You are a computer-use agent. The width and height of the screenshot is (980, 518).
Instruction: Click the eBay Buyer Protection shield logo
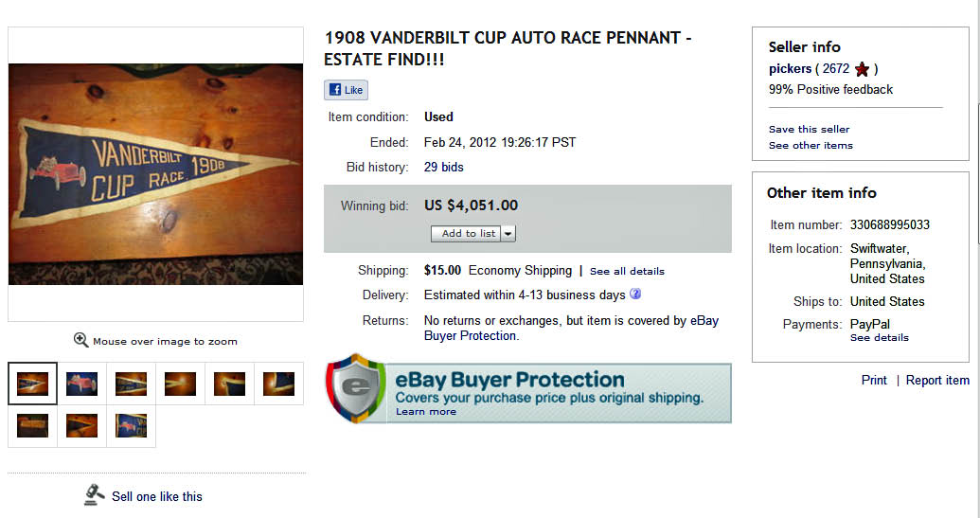coord(354,387)
